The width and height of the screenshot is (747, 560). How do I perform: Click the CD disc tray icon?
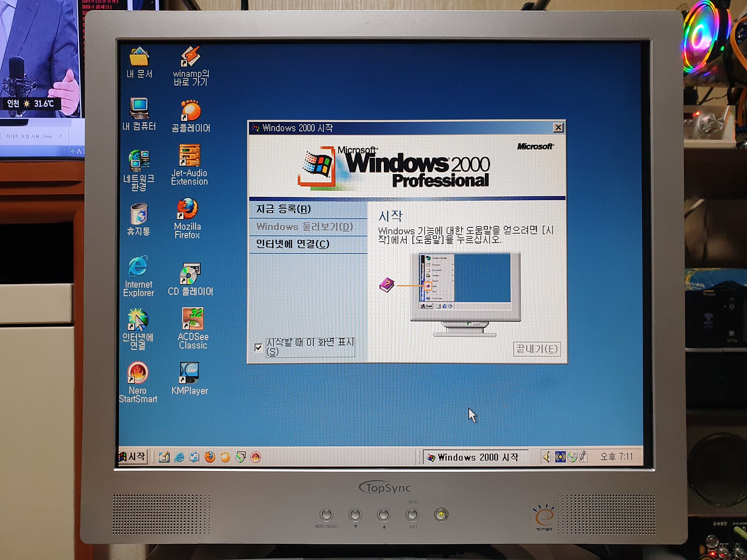(x=572, y=456)
